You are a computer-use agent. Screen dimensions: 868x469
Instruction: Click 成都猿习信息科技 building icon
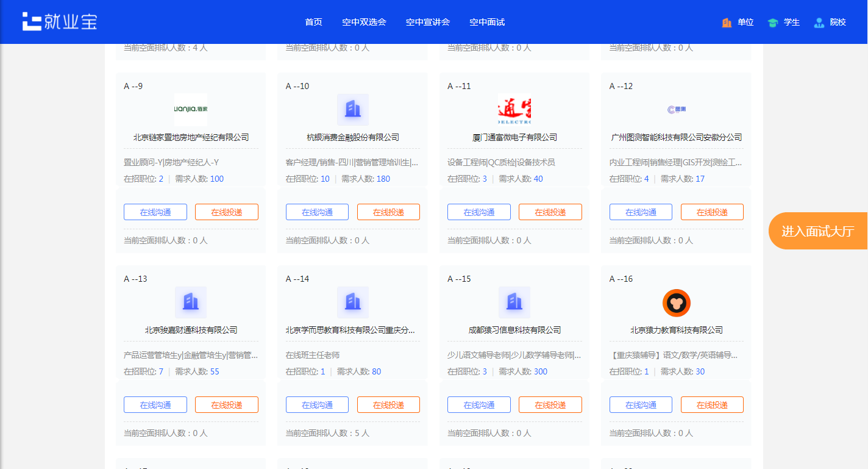tap(514, 303)
